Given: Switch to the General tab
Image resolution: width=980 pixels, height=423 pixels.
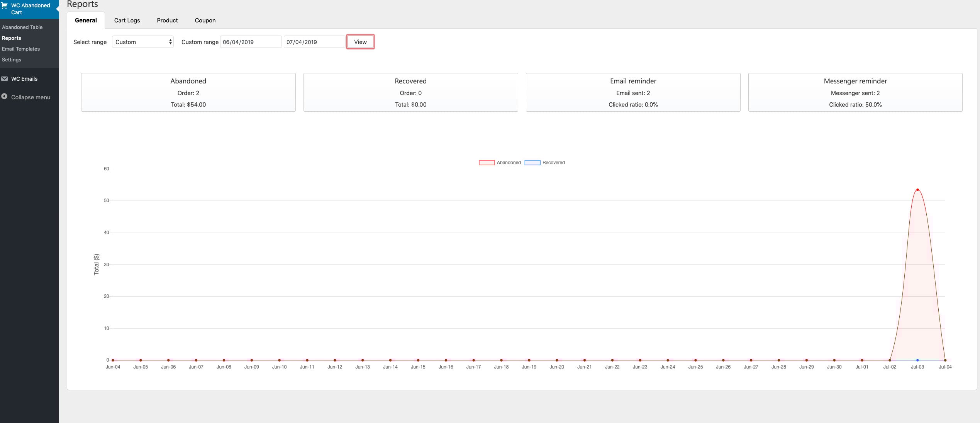Looking at the screenshot, I should pyautogui.click(x=86, y=20).
